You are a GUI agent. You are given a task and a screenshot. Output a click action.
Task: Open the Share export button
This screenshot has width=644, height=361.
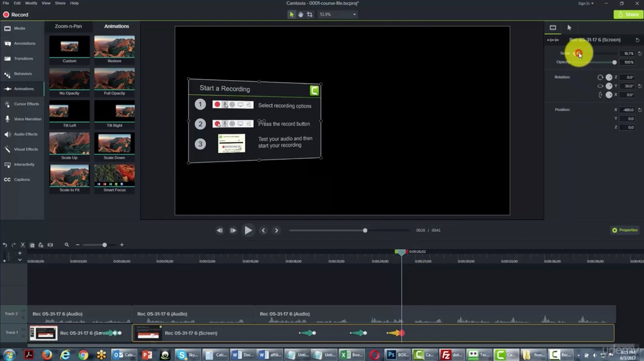(x=628, y=15)
